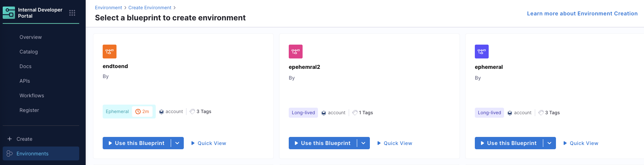Click the purple ephemeral blueprint icon
The height and width of the screenshot is (165, 644).
click(x=482, y=52)
